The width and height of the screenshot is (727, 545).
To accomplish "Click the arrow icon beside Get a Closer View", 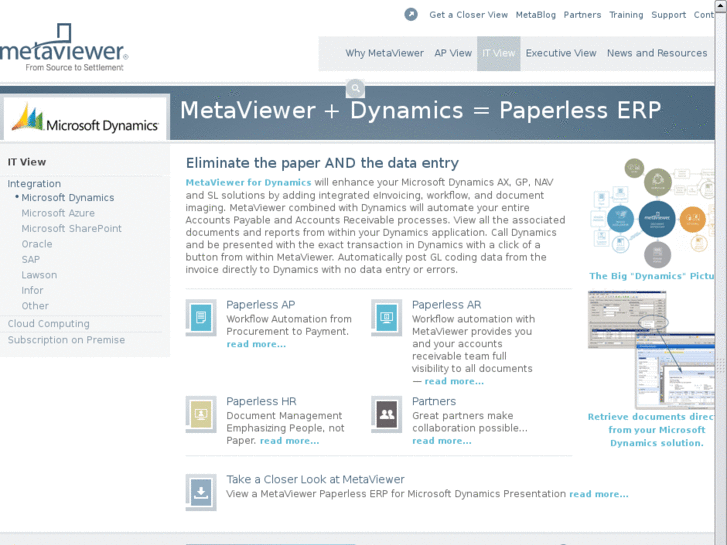I will (411, 14).
